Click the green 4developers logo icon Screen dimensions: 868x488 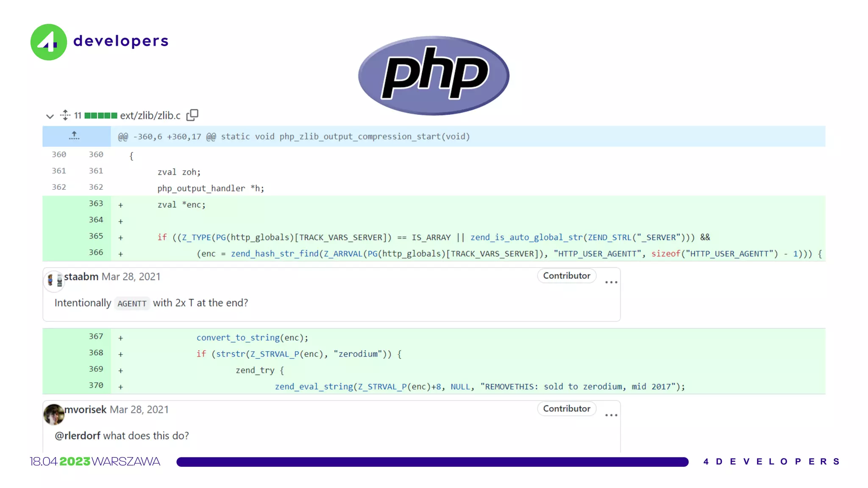(x=49, y=42)
